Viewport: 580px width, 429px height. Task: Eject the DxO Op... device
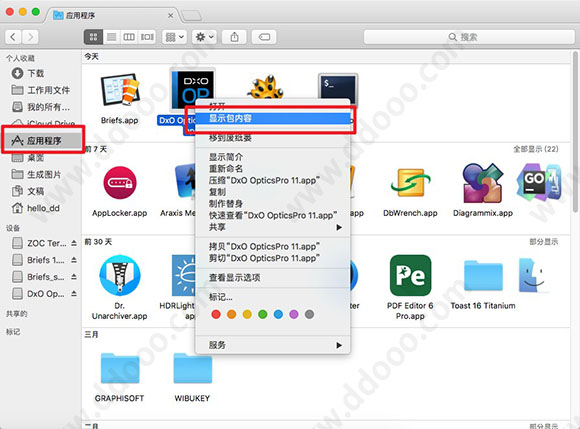(x=74, y=294)
